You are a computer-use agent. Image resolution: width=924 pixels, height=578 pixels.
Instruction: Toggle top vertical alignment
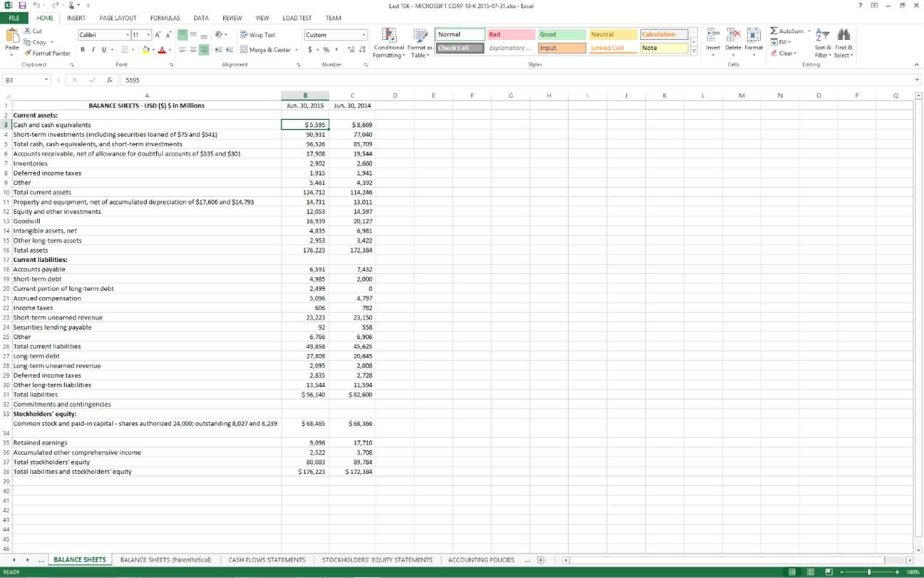pyautogui.click(x=183, y=35)
